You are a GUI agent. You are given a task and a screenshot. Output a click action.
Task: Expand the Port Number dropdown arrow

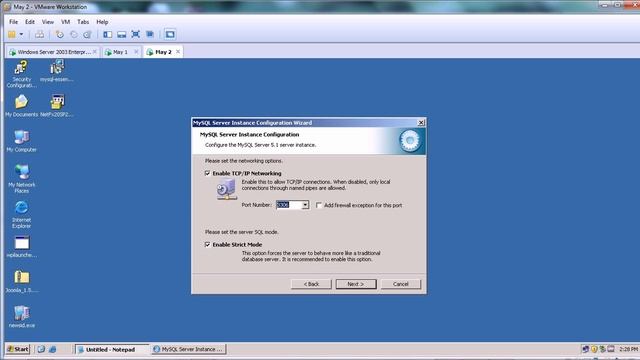(x=305, y=205)
